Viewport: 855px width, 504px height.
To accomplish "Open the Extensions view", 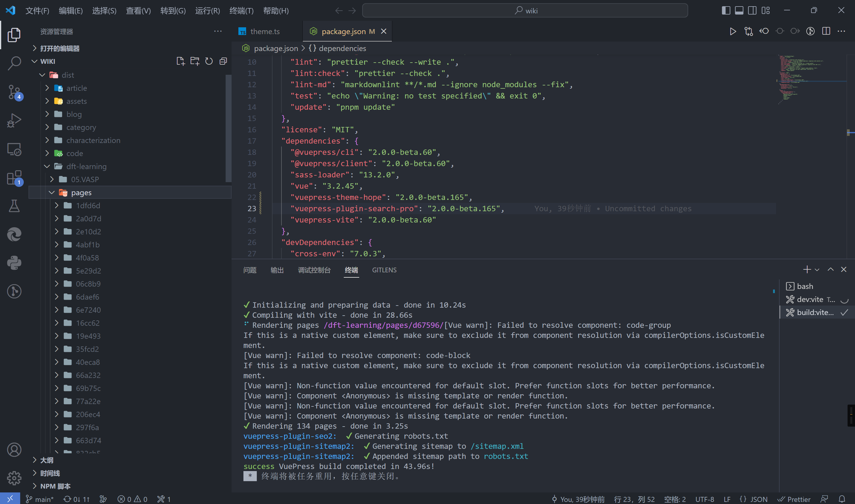I will tap(14, 177).
